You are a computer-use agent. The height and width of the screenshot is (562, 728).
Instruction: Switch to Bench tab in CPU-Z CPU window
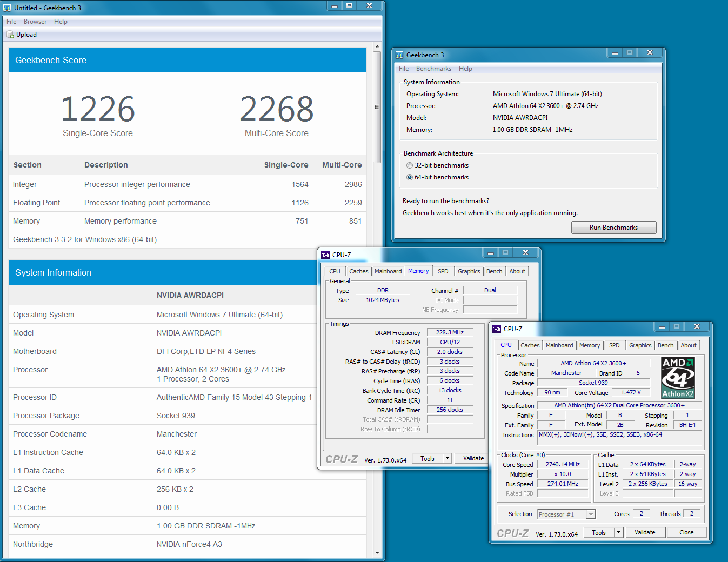click(x=666, y=345)
